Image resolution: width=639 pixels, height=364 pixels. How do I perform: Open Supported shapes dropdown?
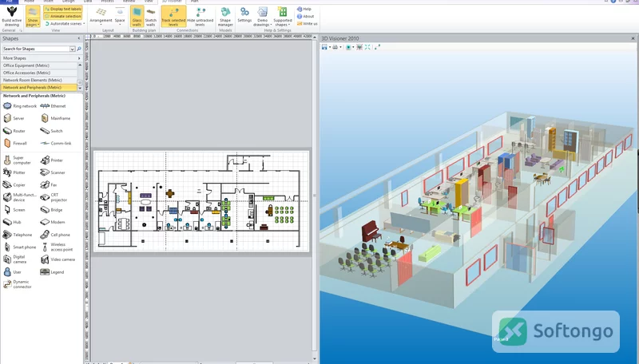[x=283, y=17]
